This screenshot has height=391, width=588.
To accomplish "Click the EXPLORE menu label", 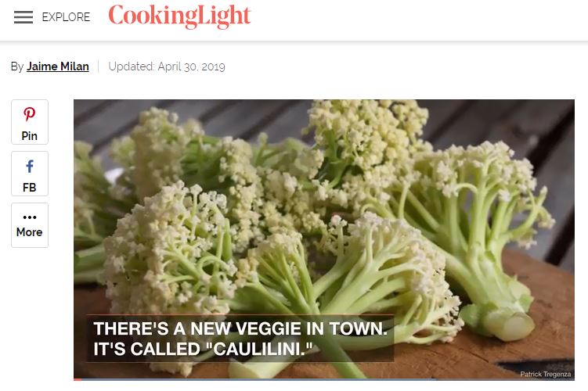I will click(66, 17).
